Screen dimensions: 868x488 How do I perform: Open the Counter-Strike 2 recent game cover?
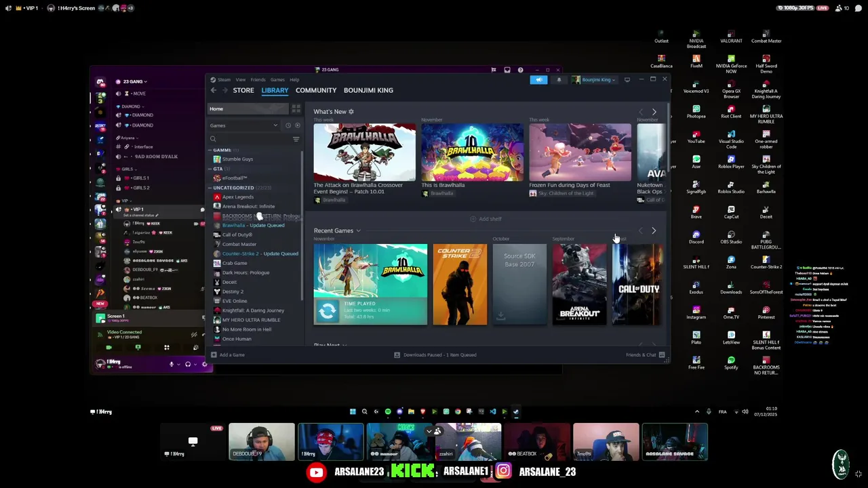click(460, 284)
